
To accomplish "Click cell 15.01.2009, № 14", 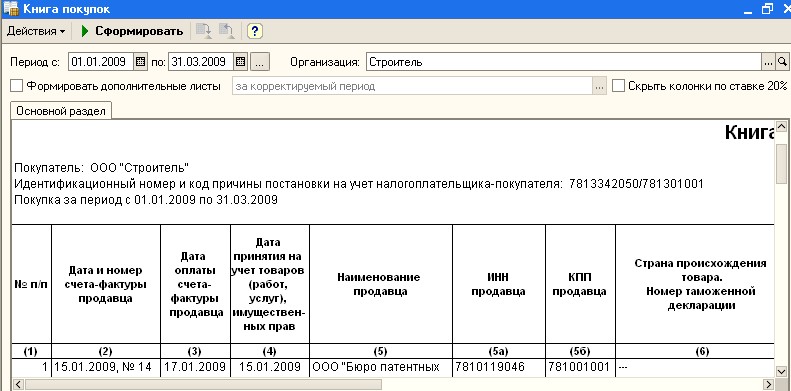I will (106, 367).
